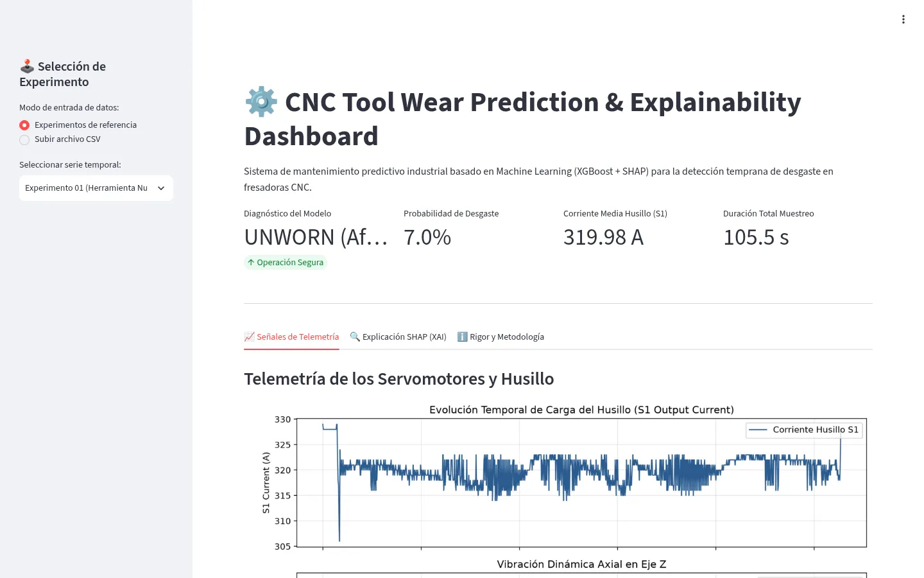Click the chart icon on Señales de Telemetría tab
The width and height of the screenshot is (924, 578).
tap(249, 337)
